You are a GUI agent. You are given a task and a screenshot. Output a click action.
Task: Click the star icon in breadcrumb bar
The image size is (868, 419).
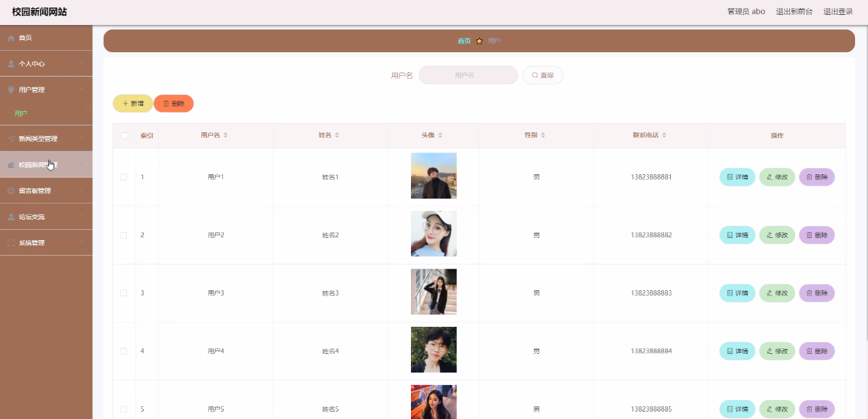pyautogui.click(x=479, y=41)
